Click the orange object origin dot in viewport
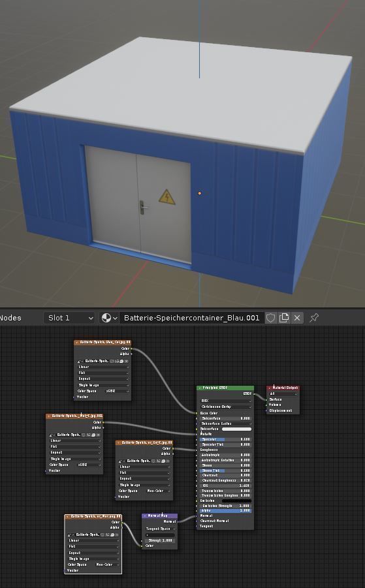This screenshot has height=588, width=365. (x=200, y=193)
